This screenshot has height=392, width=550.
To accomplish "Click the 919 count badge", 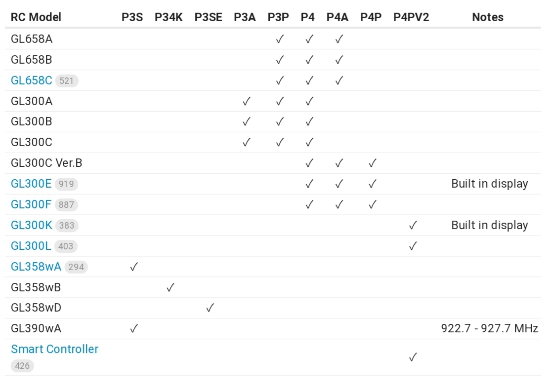I will pos(66,184).
